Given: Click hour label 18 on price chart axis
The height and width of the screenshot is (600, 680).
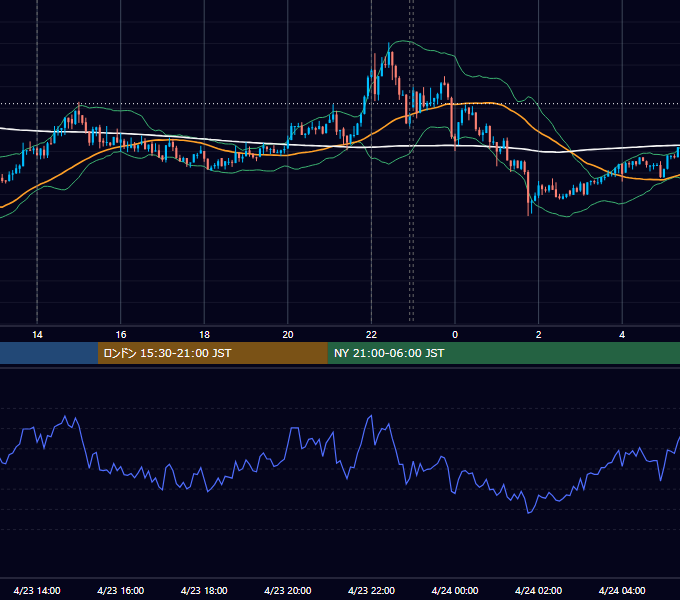Looking at the screenshot, I should pyautogui.click(x=204, y=335).
